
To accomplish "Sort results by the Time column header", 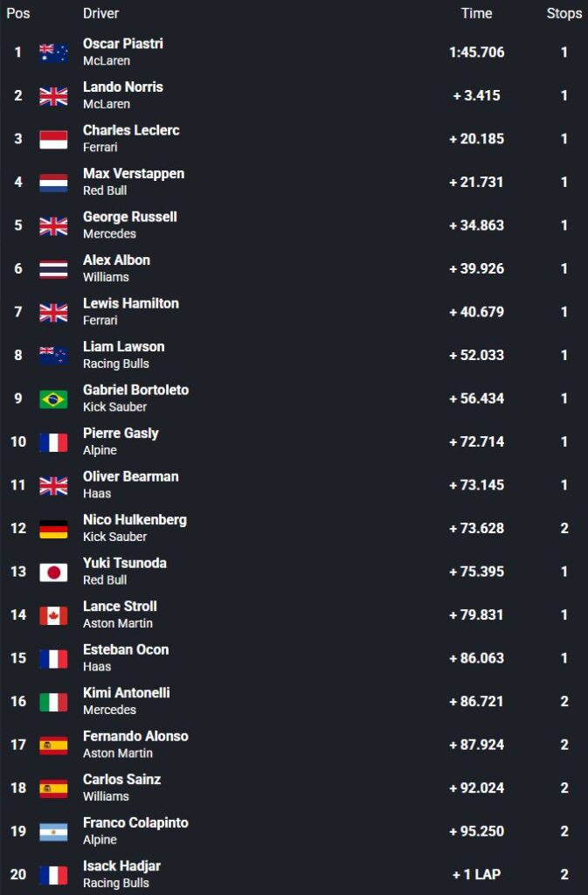I will pyautogui.click(x=477, y=13).
